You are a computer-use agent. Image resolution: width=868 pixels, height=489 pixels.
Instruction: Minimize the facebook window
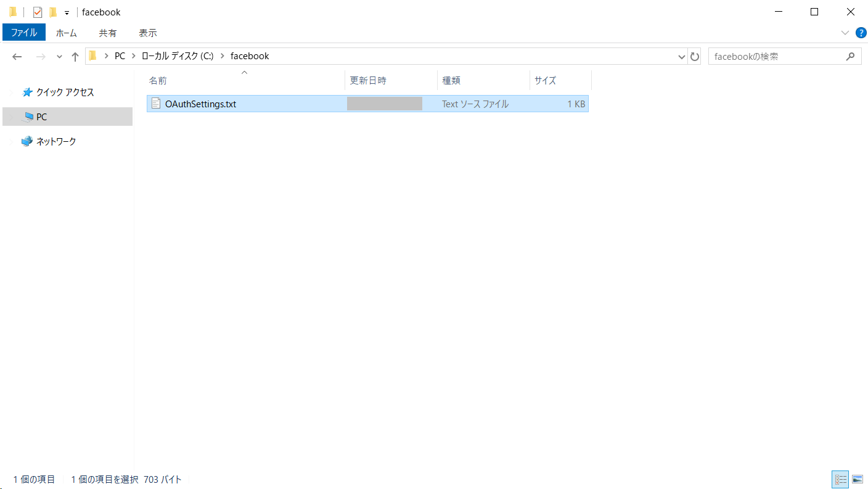[778, 12]
